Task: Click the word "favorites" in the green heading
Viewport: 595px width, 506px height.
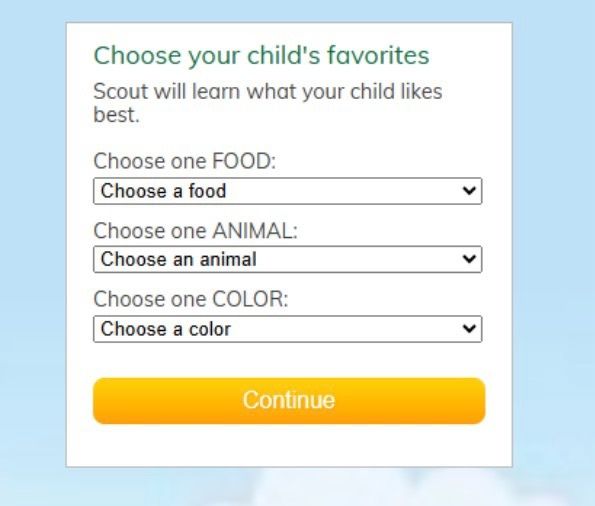Action: tap(378, 55)
